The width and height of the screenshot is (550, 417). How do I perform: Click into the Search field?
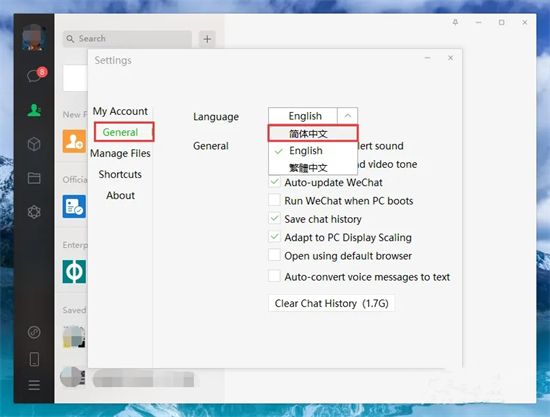click(127, 39)
